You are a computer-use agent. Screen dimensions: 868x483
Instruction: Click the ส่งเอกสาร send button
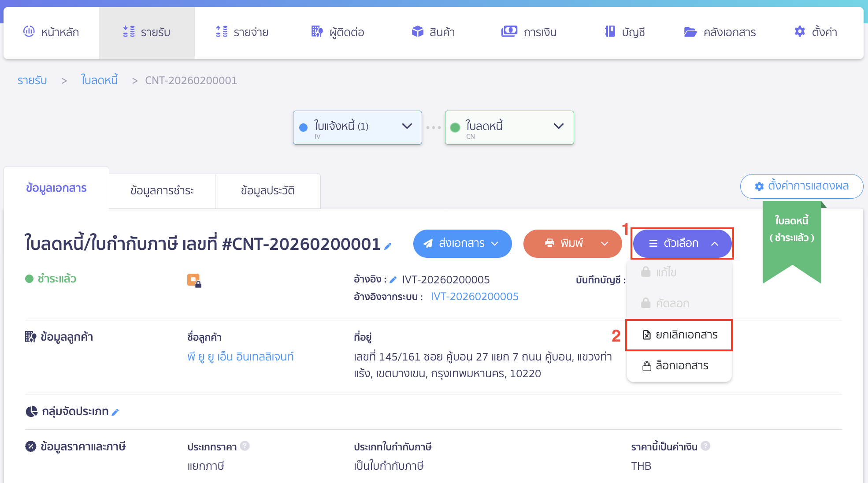tap(462, 243)
